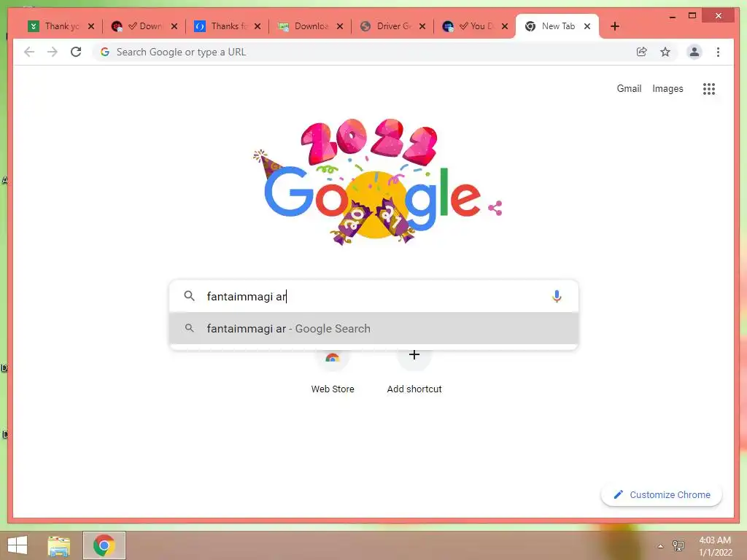Bookmark this tab with star icon
Screen dimensions: 747x560
click(665, 52)
